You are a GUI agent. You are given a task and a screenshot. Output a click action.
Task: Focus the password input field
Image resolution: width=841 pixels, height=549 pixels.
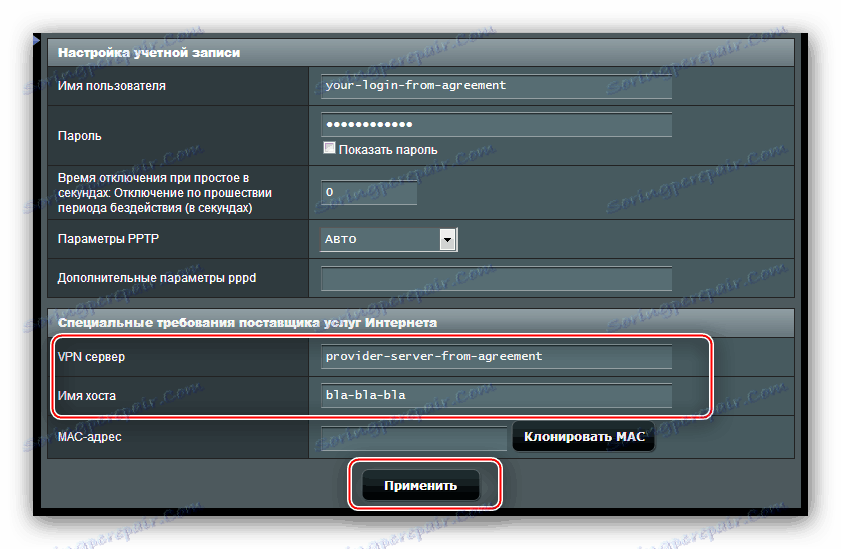tap(496, 124)
